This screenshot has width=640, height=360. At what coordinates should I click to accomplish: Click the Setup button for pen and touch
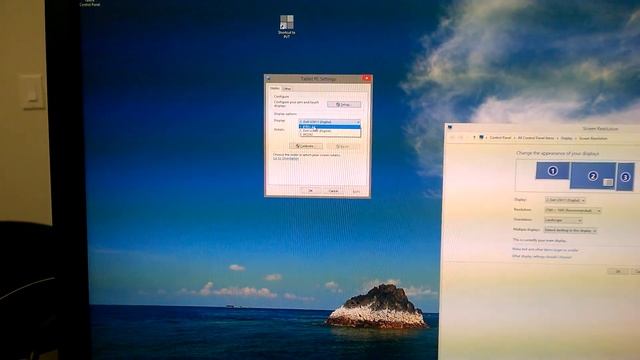pos(344,104)
